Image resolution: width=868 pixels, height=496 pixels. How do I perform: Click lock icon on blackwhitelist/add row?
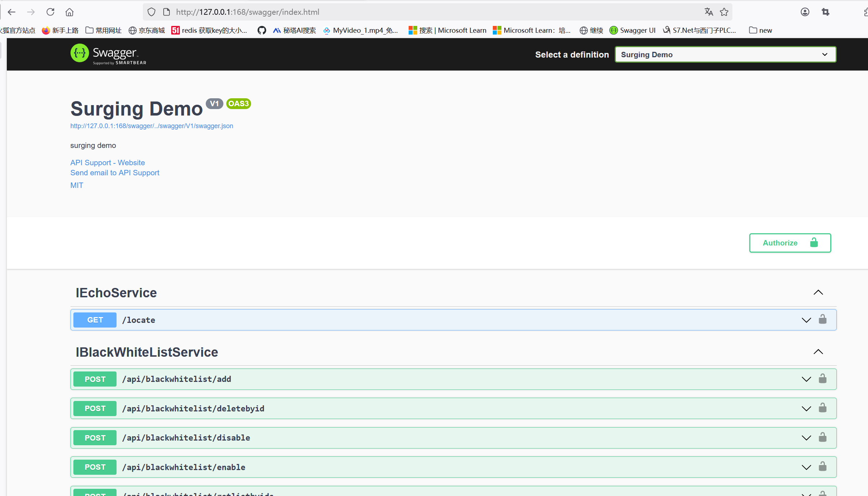(822, 379)
